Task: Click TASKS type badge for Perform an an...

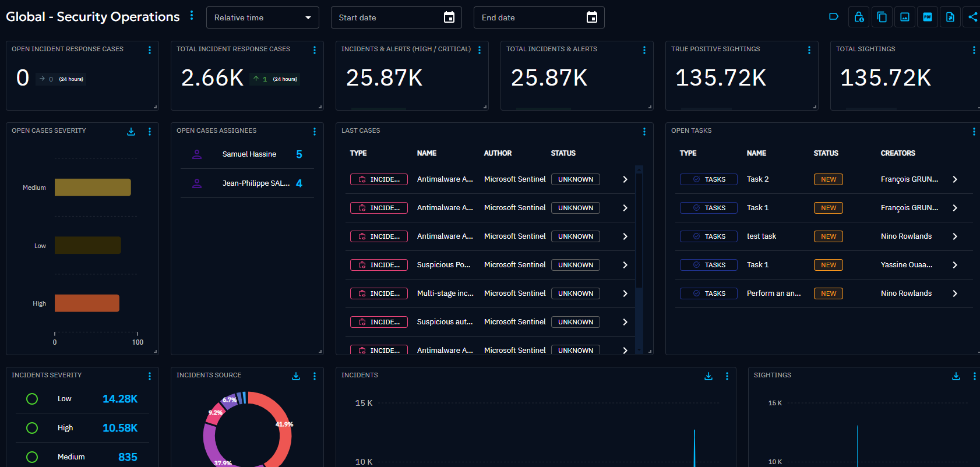Action: (708, 293)
